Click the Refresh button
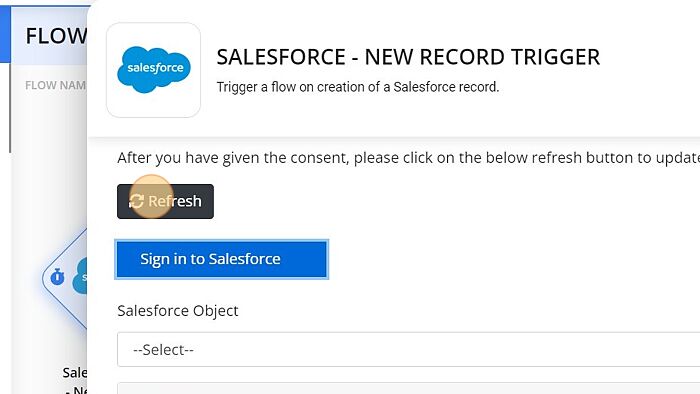The height and width of the screenshot is (394, 700). 165,201
